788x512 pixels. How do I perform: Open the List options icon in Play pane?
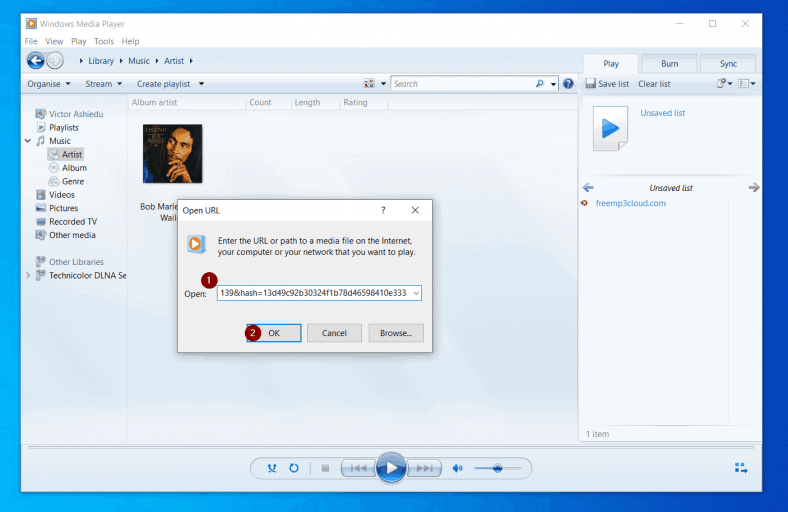coord(722,83)
